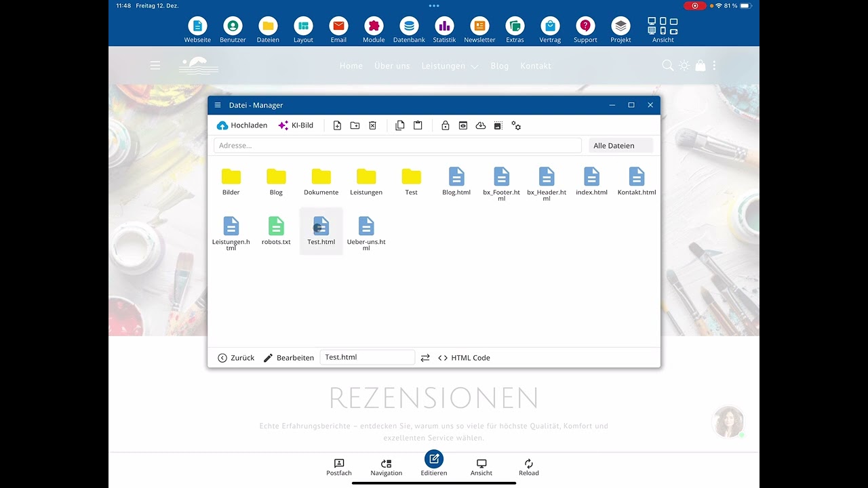
Task: Click the website search magnifier icon
Action: [x=668, y=66]
